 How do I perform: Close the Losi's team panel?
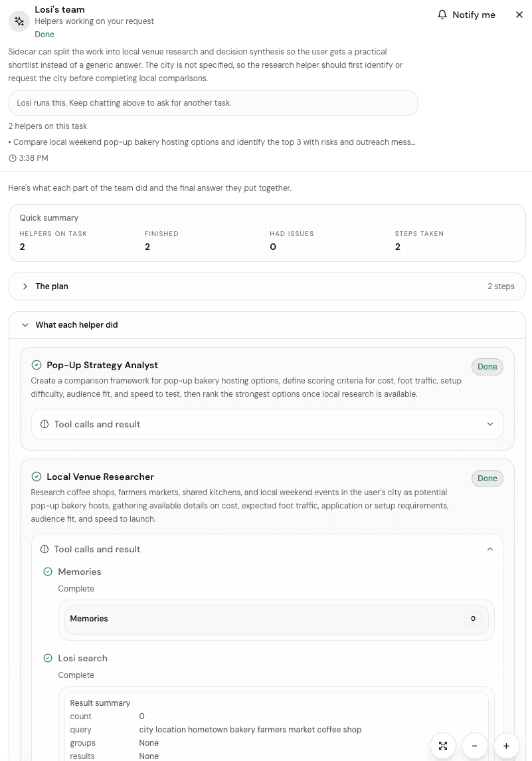coord(519,15)
